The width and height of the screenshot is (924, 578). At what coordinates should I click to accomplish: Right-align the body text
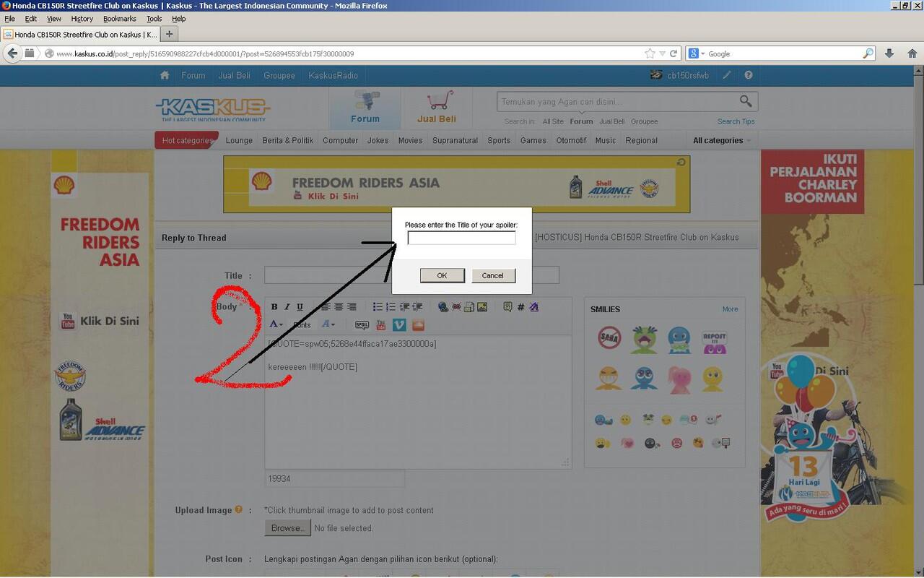click(352, 307)
